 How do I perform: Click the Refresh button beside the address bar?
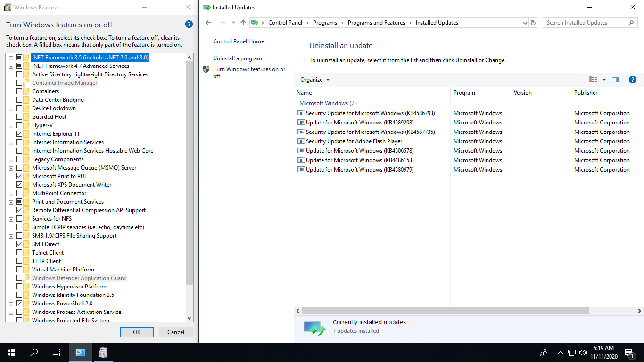(x=533, y=23)
